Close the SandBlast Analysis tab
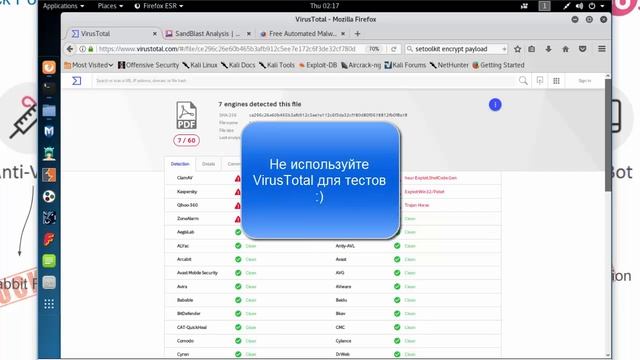Image resolution: width=640 pixels, height=360 pixels. click(249, 34)
